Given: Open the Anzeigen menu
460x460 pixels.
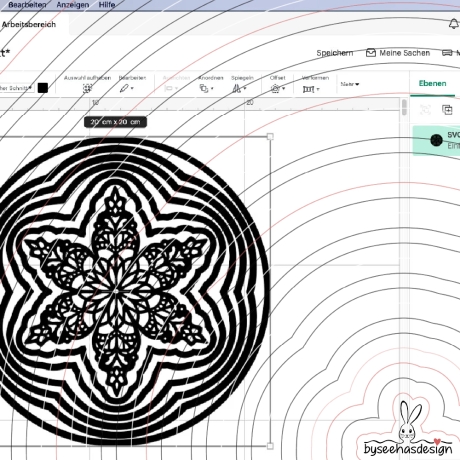Looking at the screenshot, I should [73, 5].
